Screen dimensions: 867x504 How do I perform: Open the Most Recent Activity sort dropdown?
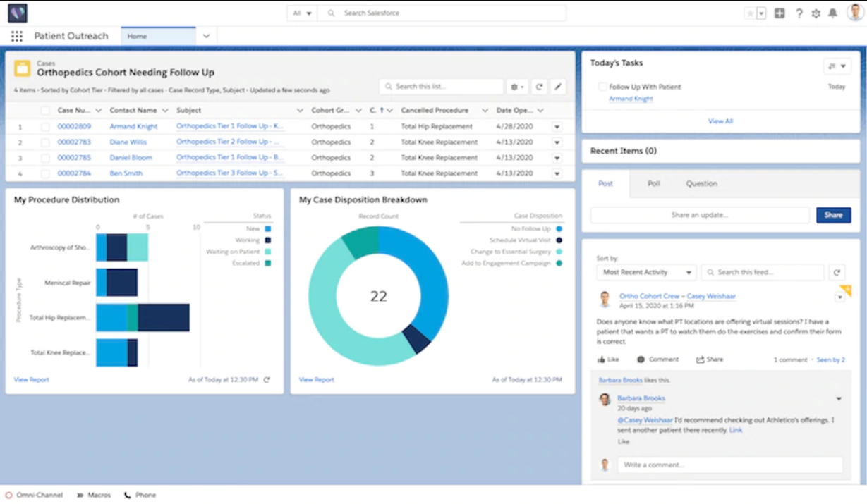[645, 271]
